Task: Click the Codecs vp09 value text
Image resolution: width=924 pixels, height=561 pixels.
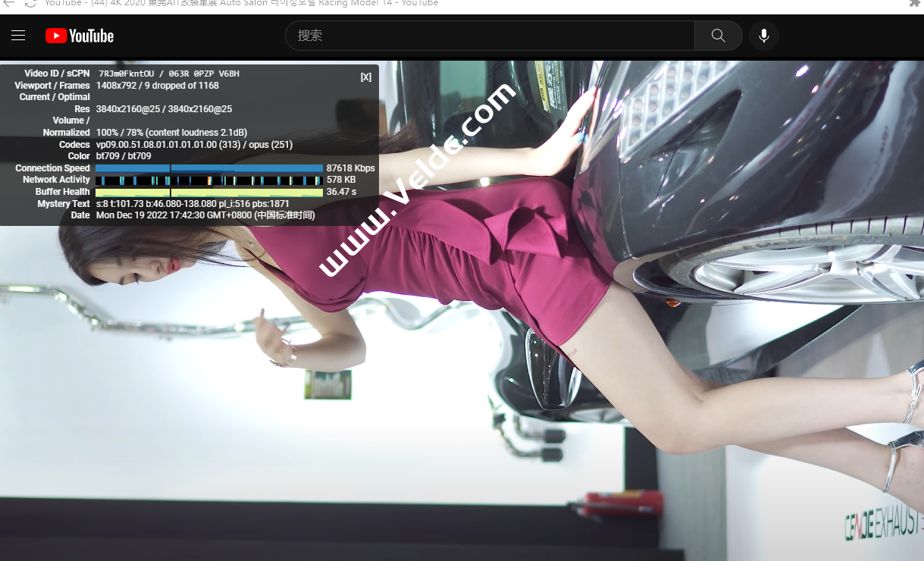Action: pyautogui.click(x=194, y=145)
